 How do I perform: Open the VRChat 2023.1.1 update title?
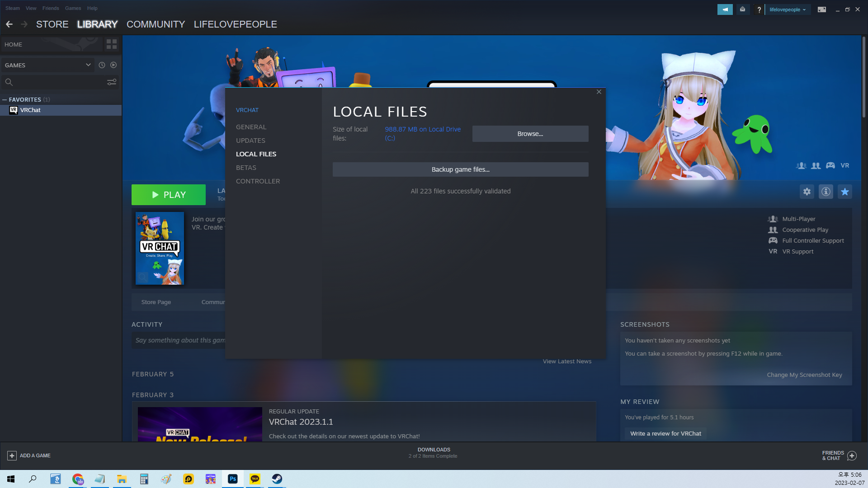pyautogui.click(x=301, y=422)
